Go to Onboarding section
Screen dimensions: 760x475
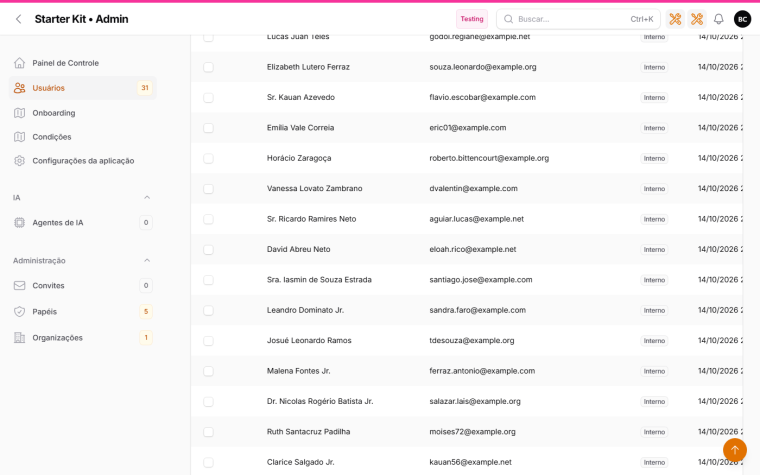point(82,113)
